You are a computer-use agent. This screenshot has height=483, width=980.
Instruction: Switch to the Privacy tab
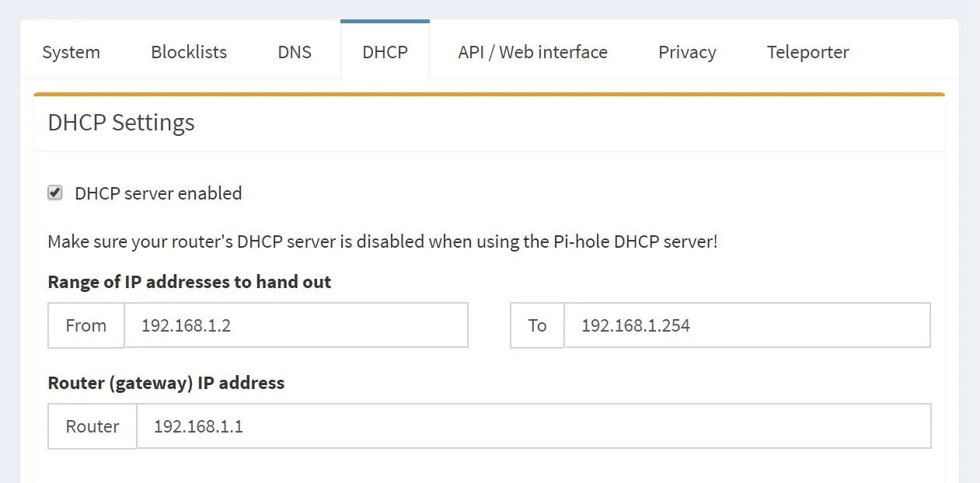pyautogui.click(x=687, y=52)
